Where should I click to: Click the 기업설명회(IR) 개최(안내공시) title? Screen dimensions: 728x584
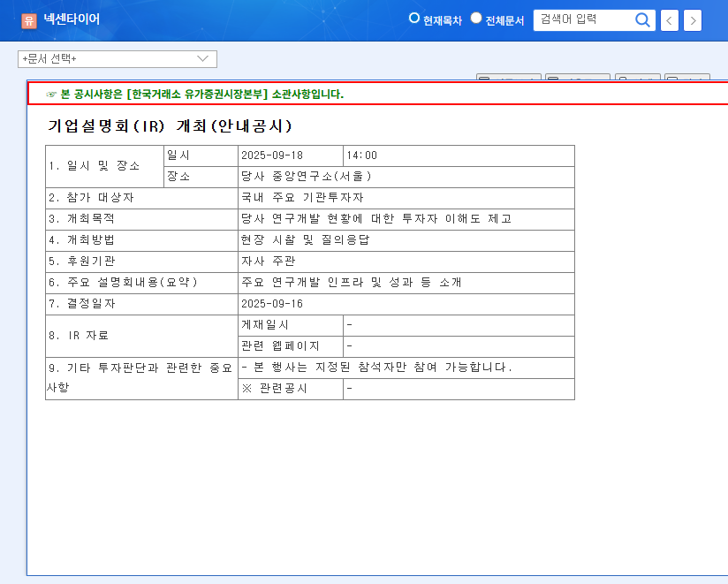170,125
